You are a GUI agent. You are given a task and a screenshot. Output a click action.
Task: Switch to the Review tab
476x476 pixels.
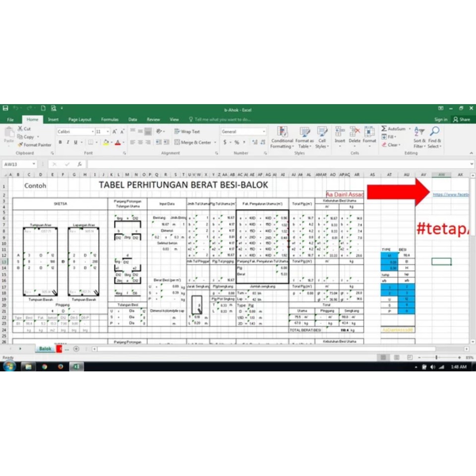153,119
